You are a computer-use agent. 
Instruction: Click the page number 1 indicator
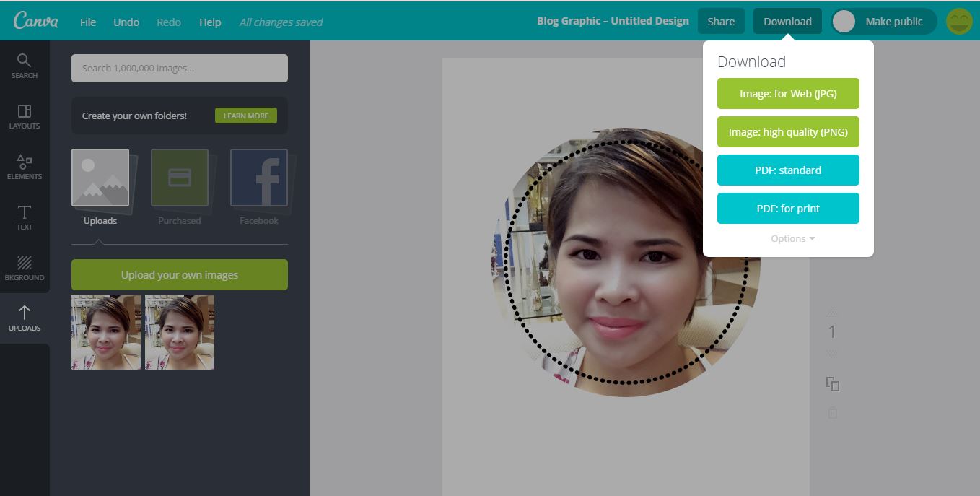(832, 332)
